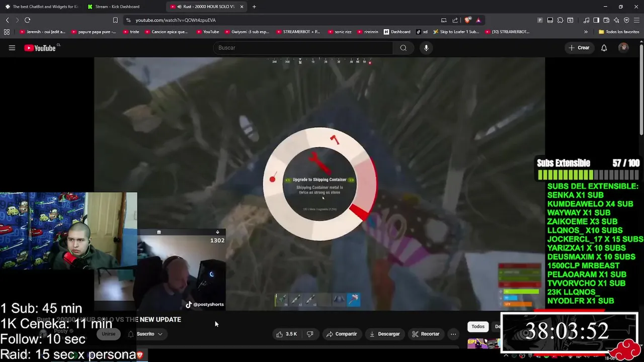Open YouTube notifications bell
Viewport: 644px width, 362px height.
pyautogui.click(x=604, y=48)
